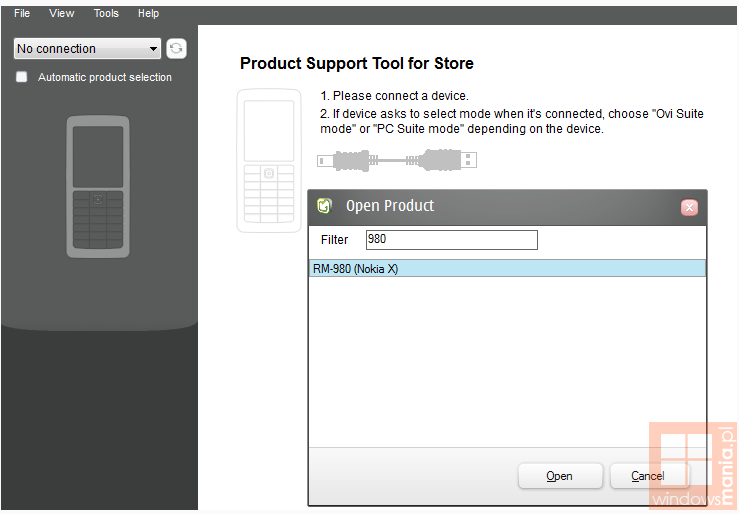739x514 pixels.
Task: Enable Automatic product selection checkbox
Action: (x=22, y=77)
